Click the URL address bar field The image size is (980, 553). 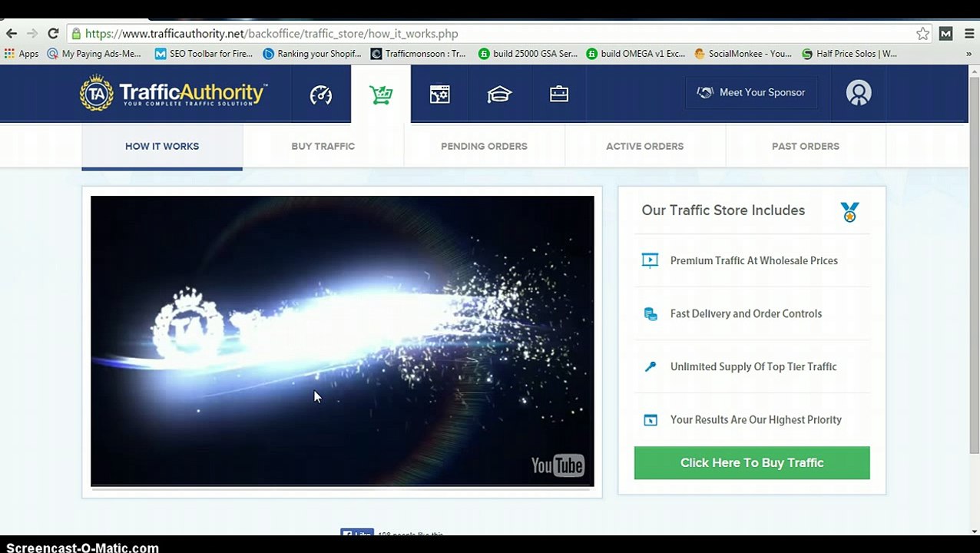(x=499, y=34)
